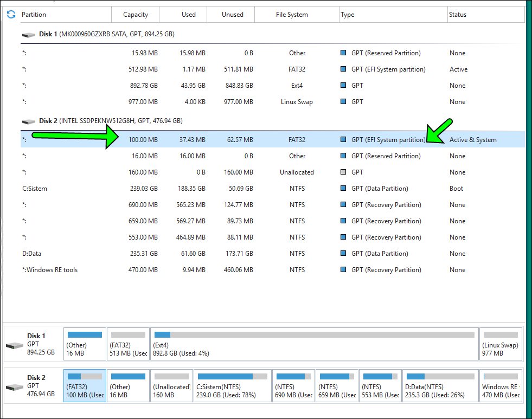
Task: Click the refresh icon beside Partition header
Action: pyautogui.click(x=11, y=15)
